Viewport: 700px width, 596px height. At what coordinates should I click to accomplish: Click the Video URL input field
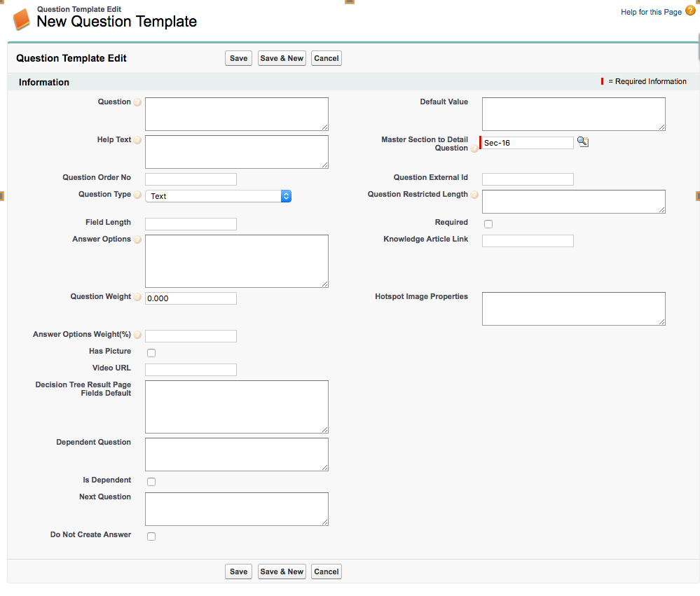click(191, 370)
